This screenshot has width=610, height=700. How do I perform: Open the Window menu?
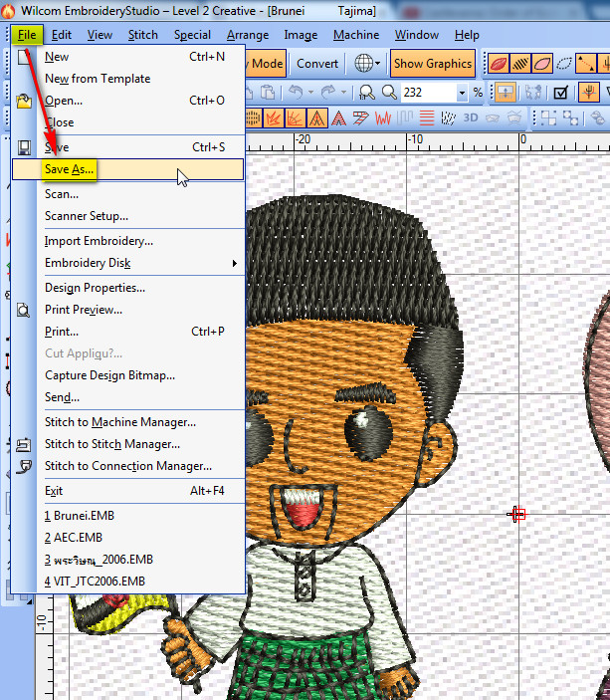(x=417, y=35)
